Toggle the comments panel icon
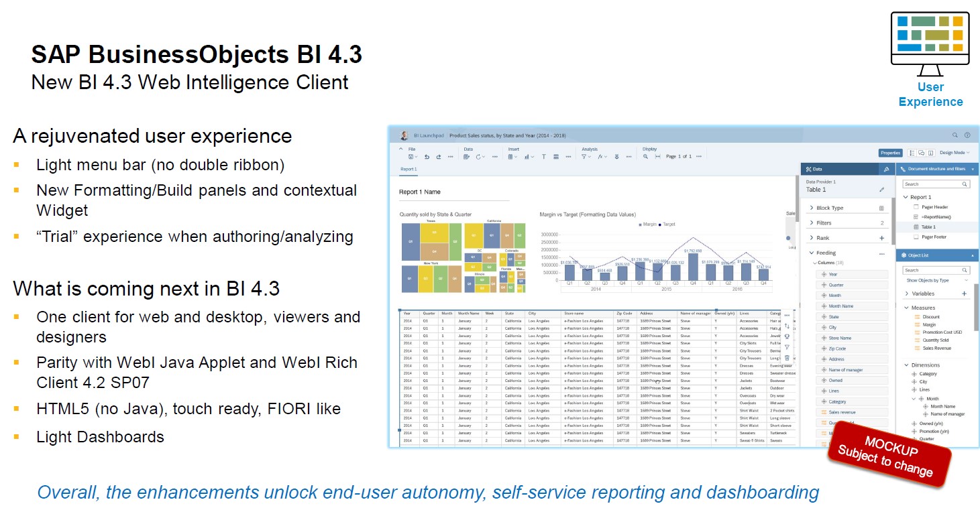980x510 pixels. point(922,153)
